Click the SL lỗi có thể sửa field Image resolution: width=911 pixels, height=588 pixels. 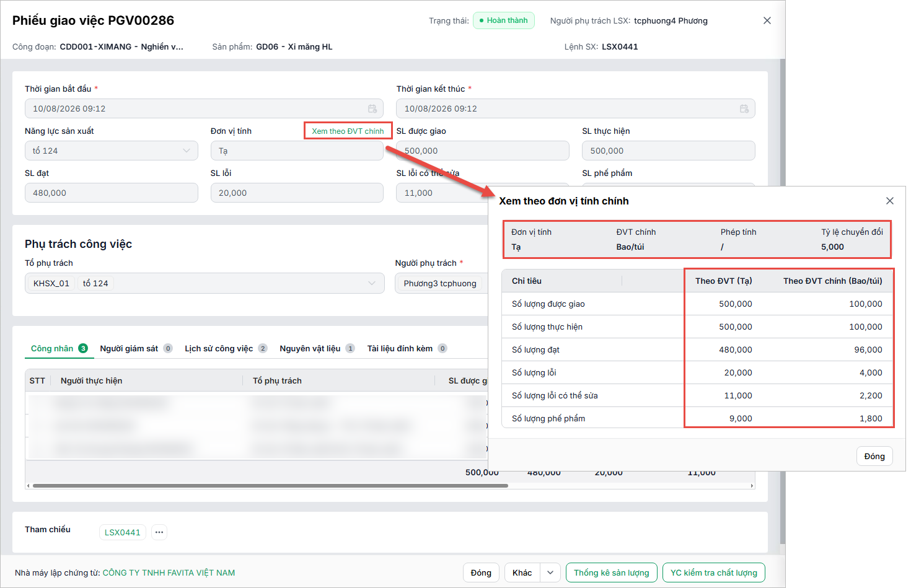coord(442,193)
